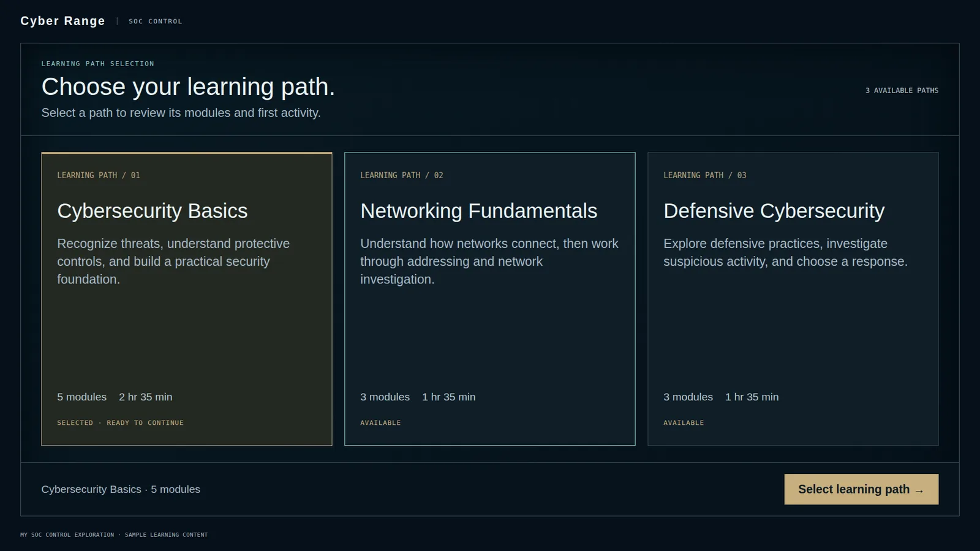Select the Defensive Cybersecurity path card
Image resolution: width=980 pixels, height=551 pixels.
[793, 299]
